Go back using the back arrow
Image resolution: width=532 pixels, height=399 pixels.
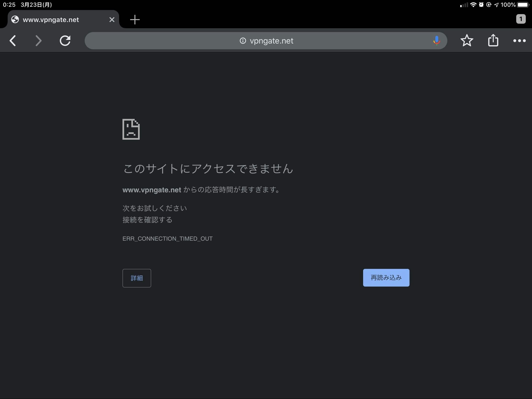(x=13, y=41)
